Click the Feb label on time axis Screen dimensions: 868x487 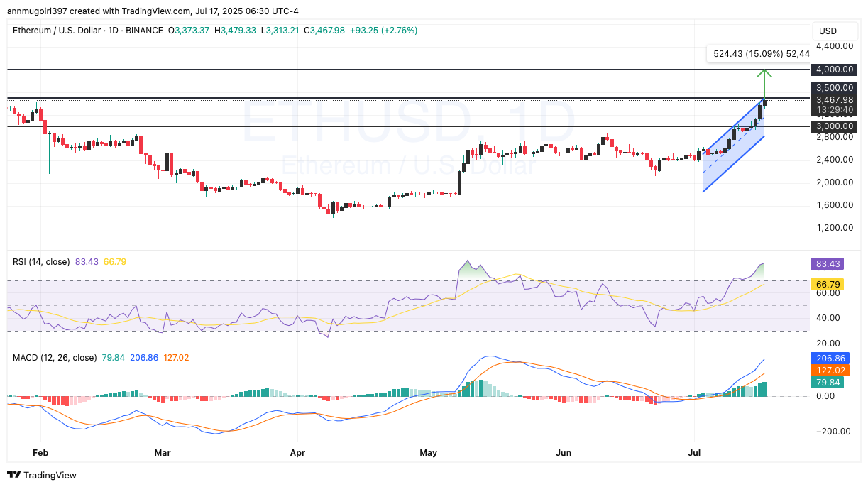point(40,452)
